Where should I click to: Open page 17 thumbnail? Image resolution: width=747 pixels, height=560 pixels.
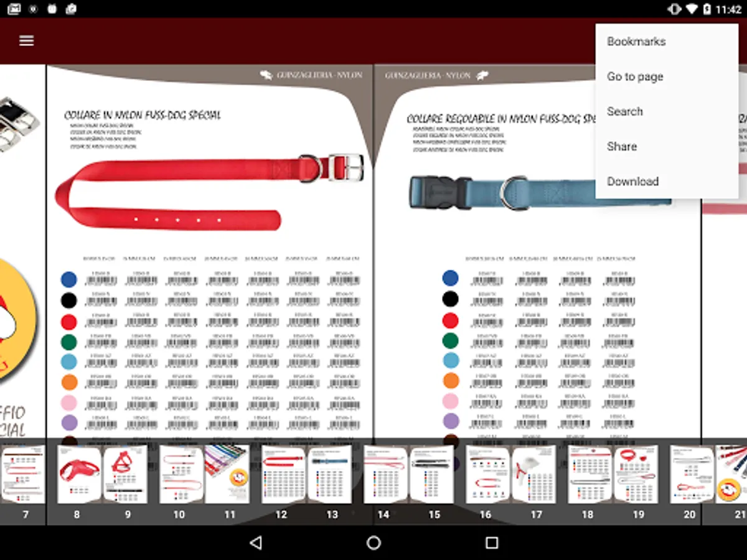[x=533, y=475]
